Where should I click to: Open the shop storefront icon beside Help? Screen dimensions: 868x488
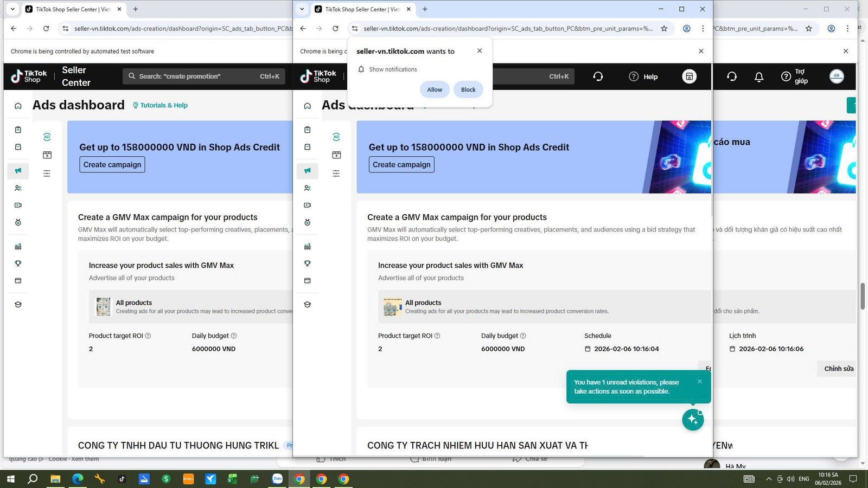coord(689,76)
